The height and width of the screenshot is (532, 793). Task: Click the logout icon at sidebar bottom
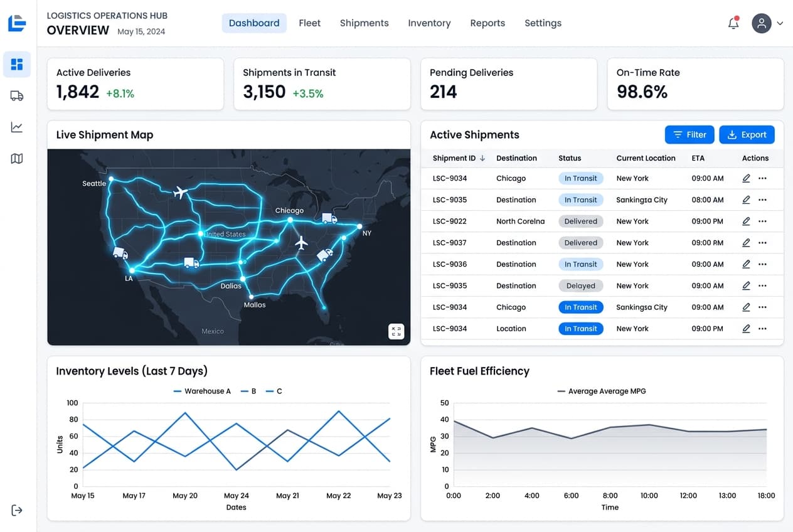tap(17, 510)
